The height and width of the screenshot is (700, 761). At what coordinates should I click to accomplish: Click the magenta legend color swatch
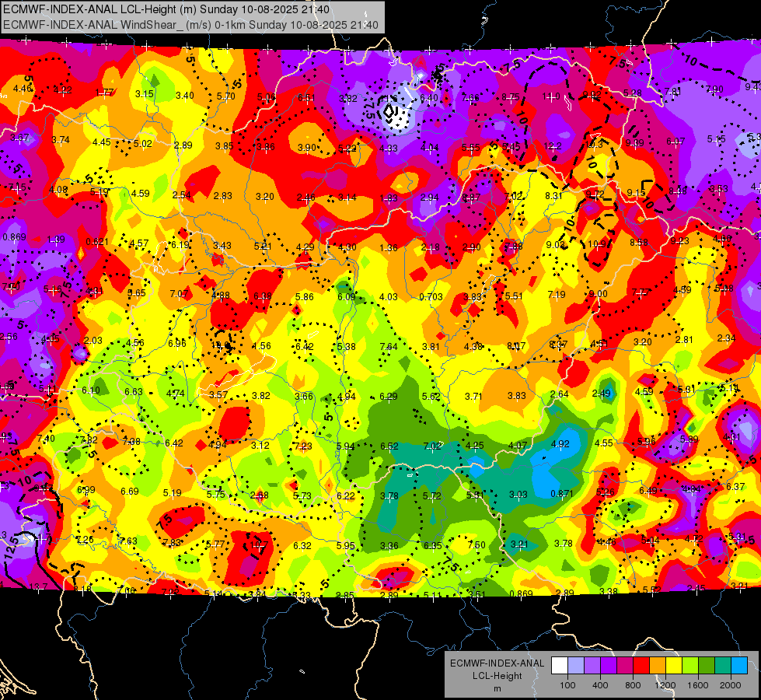[625, 665]
